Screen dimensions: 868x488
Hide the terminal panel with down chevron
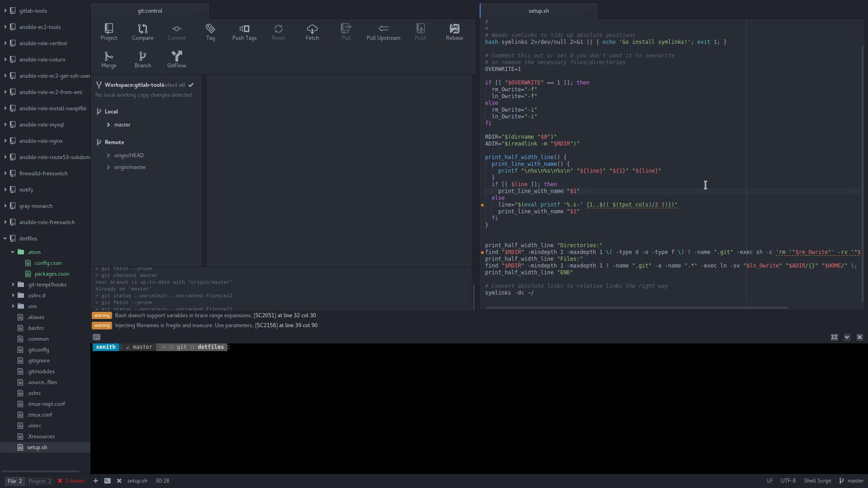click(x=847, y=337)
